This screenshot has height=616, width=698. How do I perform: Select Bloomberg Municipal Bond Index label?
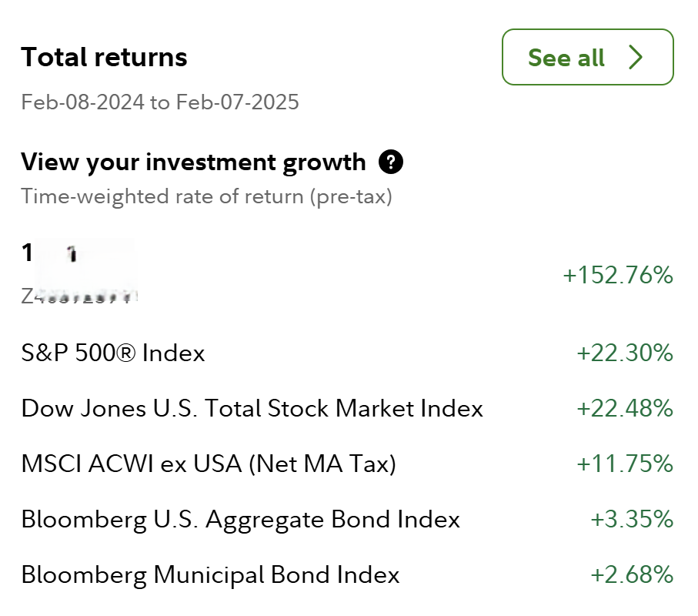[210, 575]
